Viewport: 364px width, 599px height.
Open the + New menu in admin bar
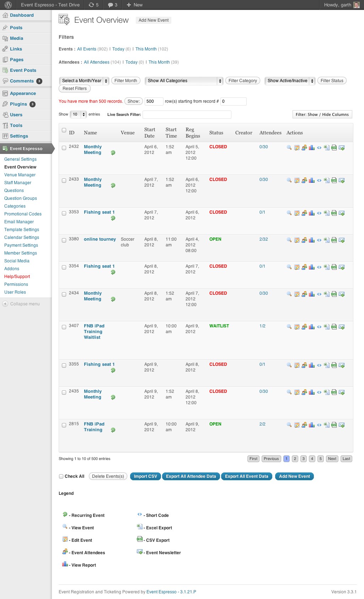(135, 5)
